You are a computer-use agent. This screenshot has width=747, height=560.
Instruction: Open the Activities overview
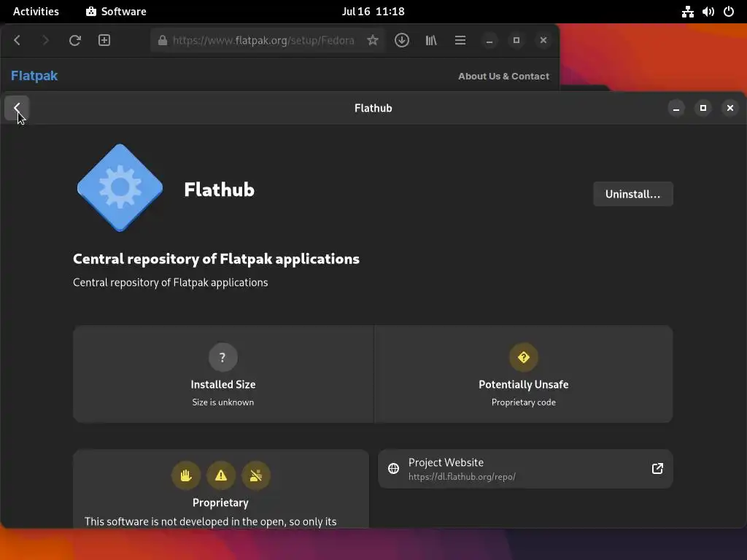click(x=36, y=12)
